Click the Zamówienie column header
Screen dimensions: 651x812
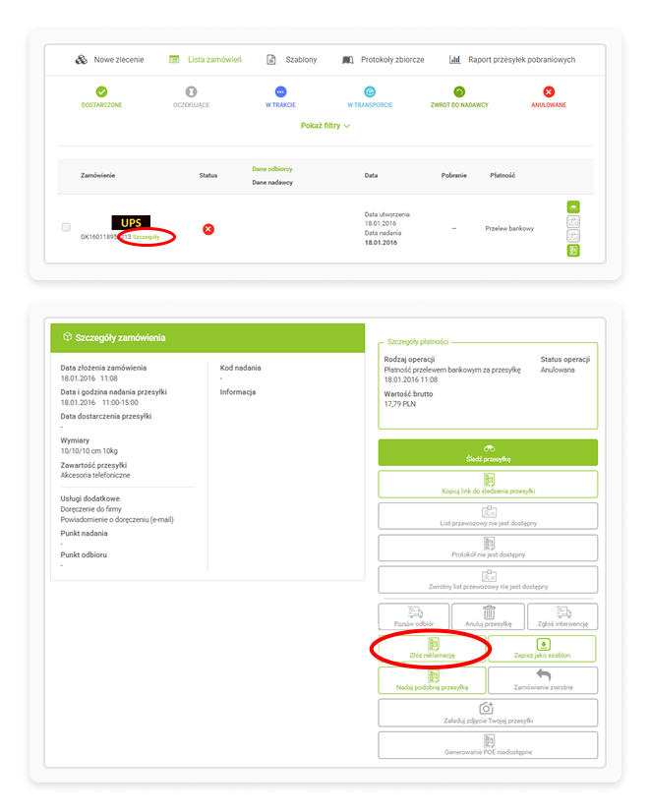pos(98,176)
